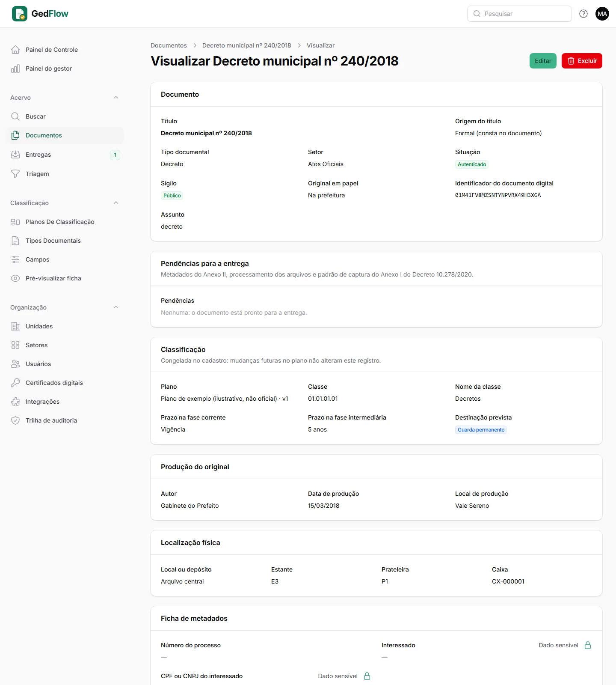Image resolution: width=616 pixels, height=685 pixels.
Task: Click the Painel do gestor chart icon
Action: (15, 68)
